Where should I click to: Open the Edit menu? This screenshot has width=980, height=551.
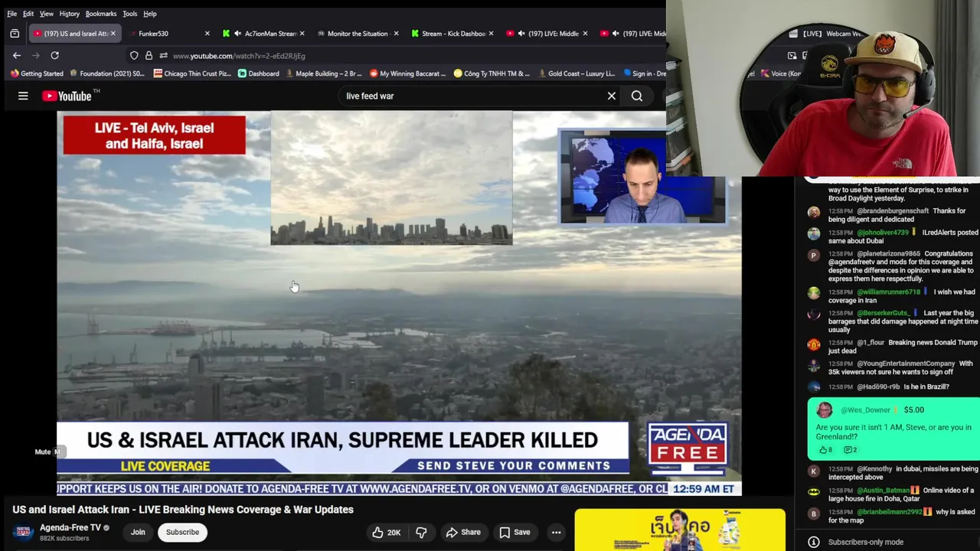click(x=28, y=14)
